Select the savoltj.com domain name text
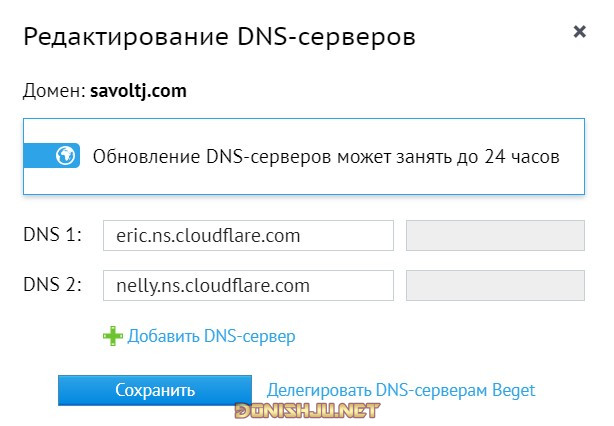The height and width of the screenshot is (426, 614). point(138,91)
